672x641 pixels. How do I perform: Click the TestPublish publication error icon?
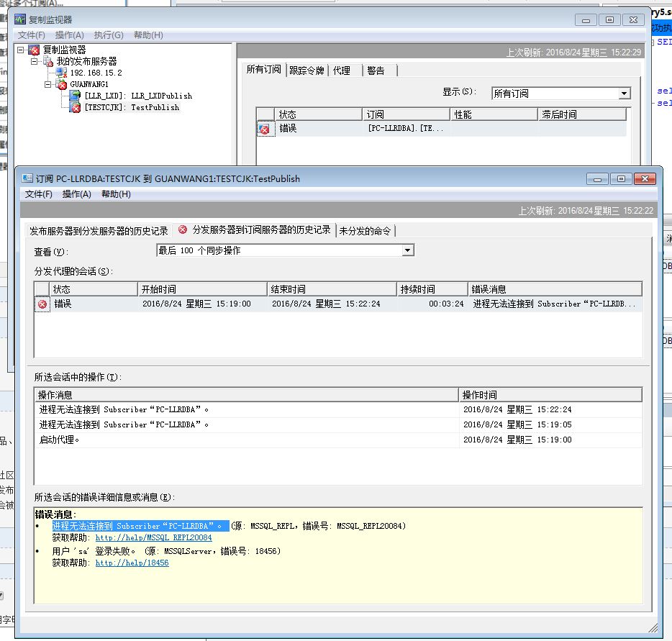click(75, 107)
